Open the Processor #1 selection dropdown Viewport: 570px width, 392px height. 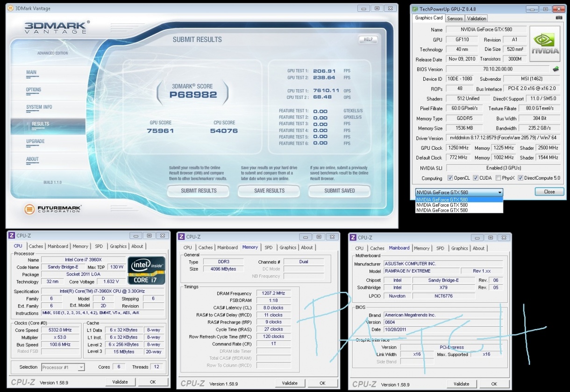pyautogui.click(x=63, y=367)
